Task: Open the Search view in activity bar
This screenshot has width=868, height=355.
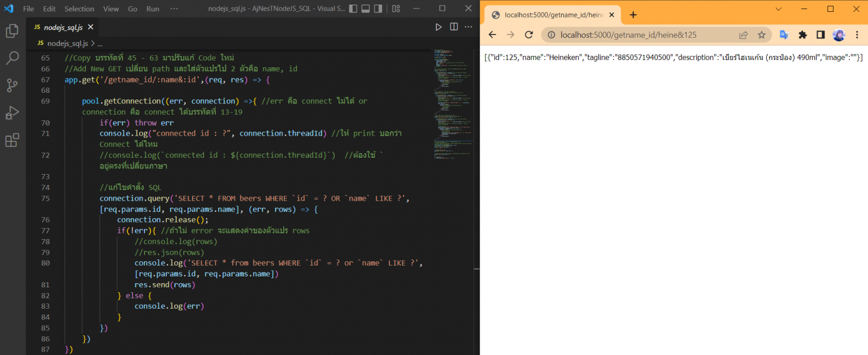Action: (12, 58)
